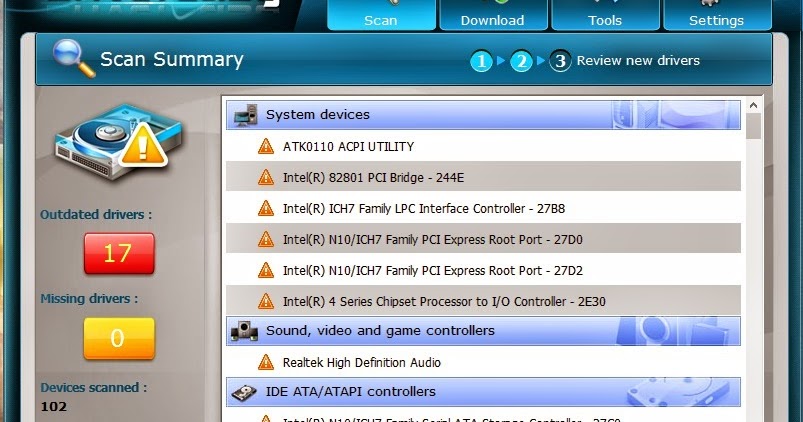The width and height of the screenshot is (803, 422).
Task: Click the devices scanned value 102
Action: point(54,407)
